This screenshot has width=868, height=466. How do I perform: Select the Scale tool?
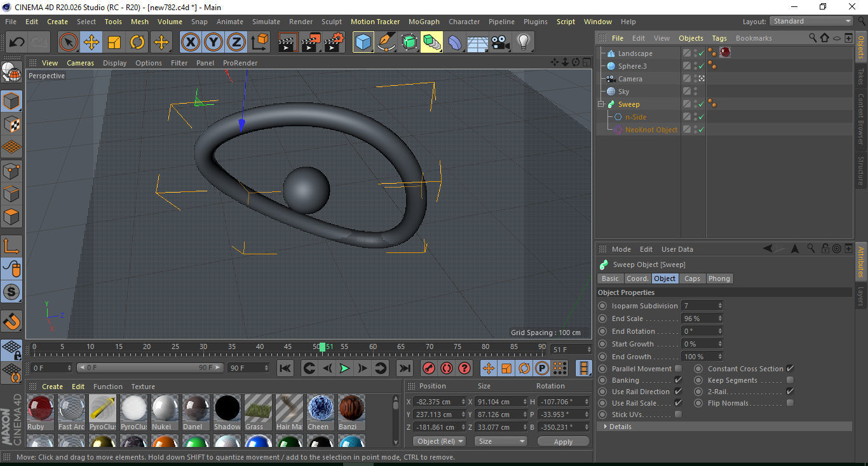pyautogui.click(x=114, y=42)
